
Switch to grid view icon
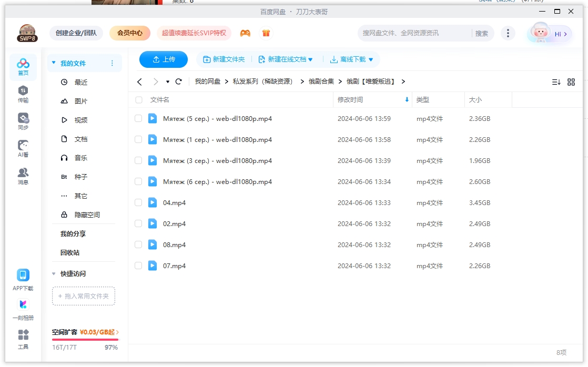571,81
